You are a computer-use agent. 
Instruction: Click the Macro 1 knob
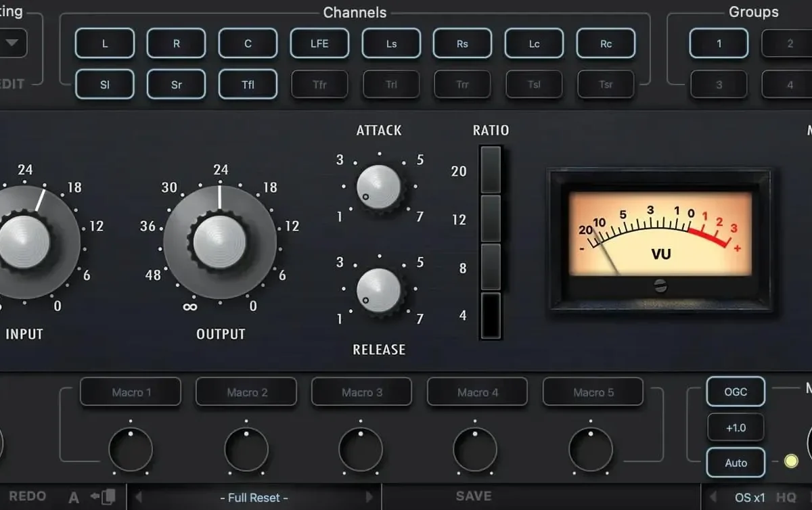tap(131, 450)
